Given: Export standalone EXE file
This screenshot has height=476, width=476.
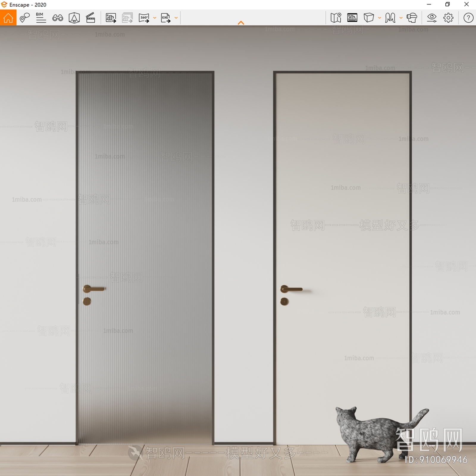Looking at the screenshot, I should coord(166,18).
